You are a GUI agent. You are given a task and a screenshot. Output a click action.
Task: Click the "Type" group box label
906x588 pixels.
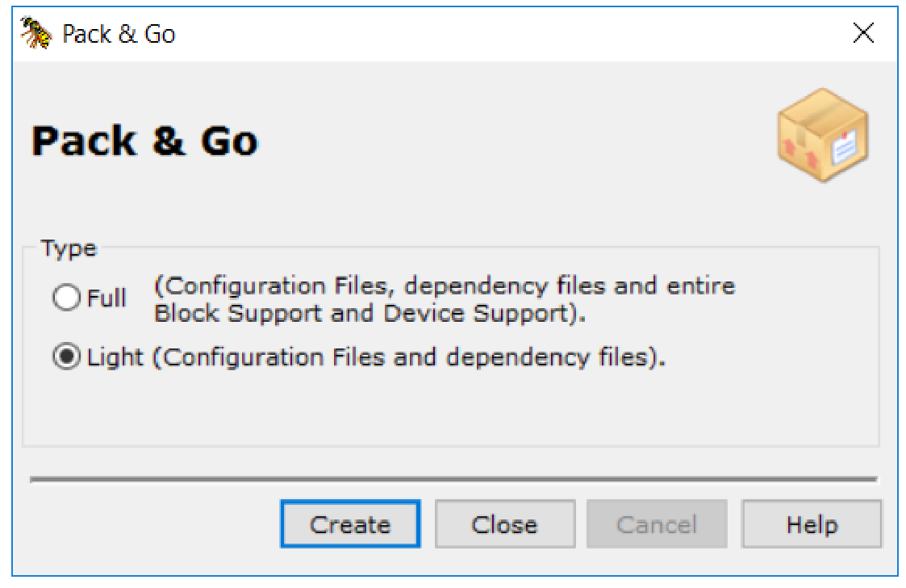pyautogui.click(x=69, y=248)
